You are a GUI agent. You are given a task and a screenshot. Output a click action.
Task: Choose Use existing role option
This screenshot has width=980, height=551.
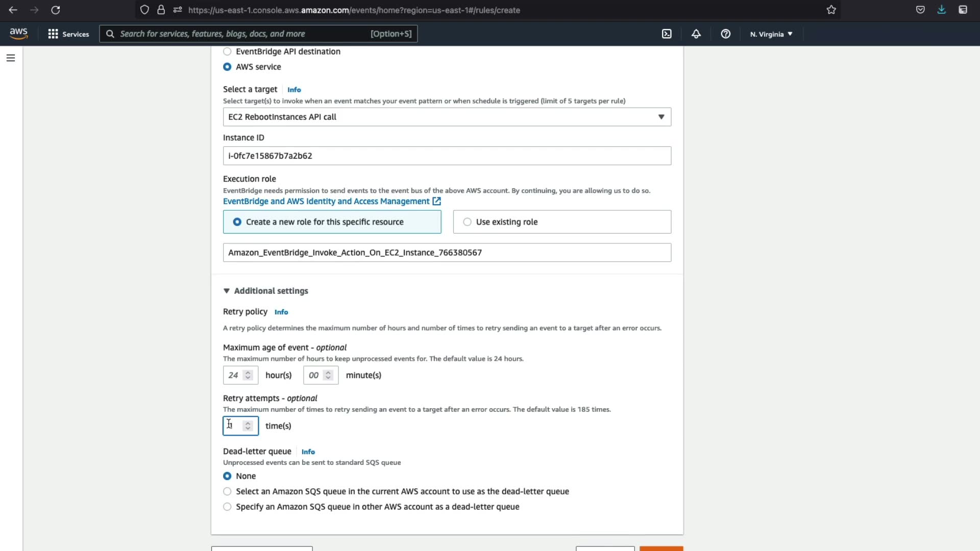coord(467,222)
